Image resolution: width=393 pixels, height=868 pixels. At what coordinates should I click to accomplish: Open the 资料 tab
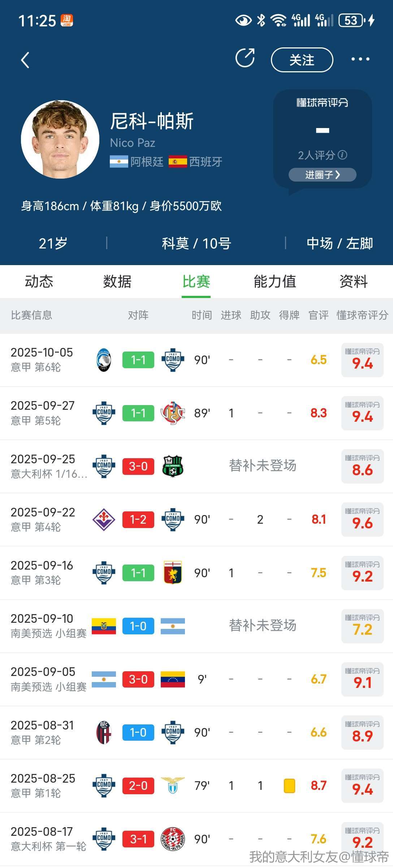point(353,281)
